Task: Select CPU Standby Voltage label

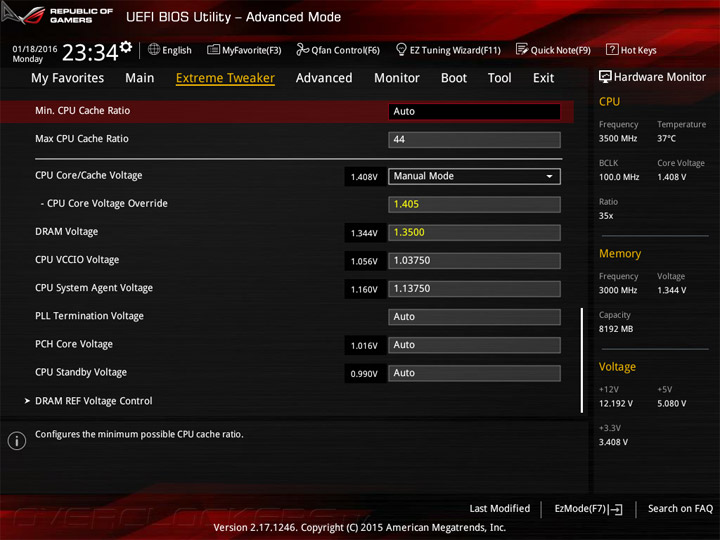Action: (x=81, y=372)
